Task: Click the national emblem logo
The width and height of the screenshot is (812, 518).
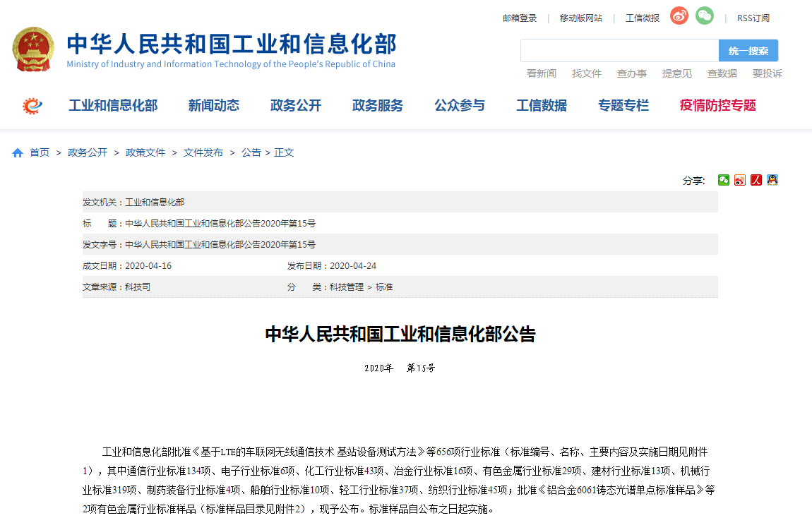Action: pos(32,49)
